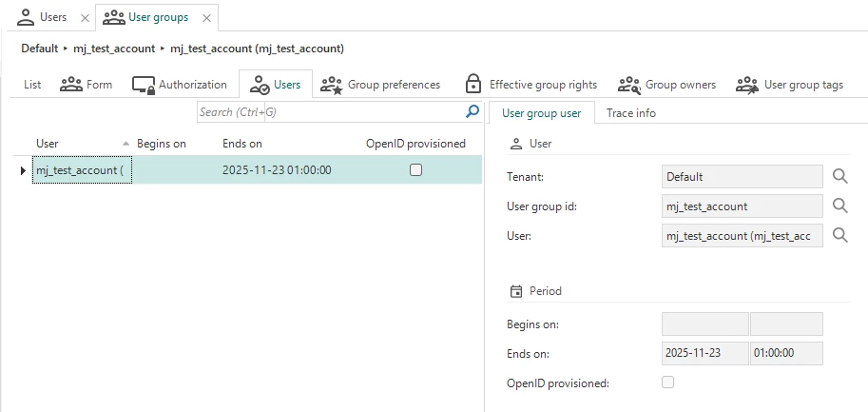Viewport: 868px width, 412px height.
Task: Open lookup magnifier beside User field
Action: coord(839,235)
